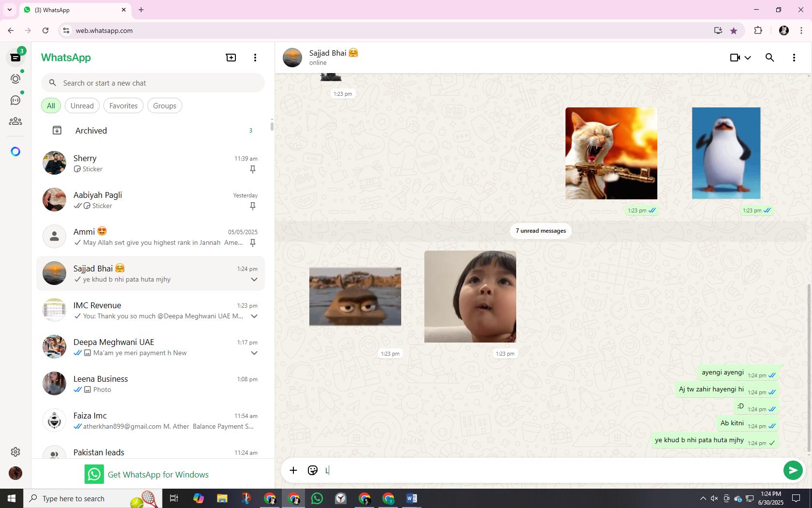Install WhatsApp app icon in address bar

718,30
